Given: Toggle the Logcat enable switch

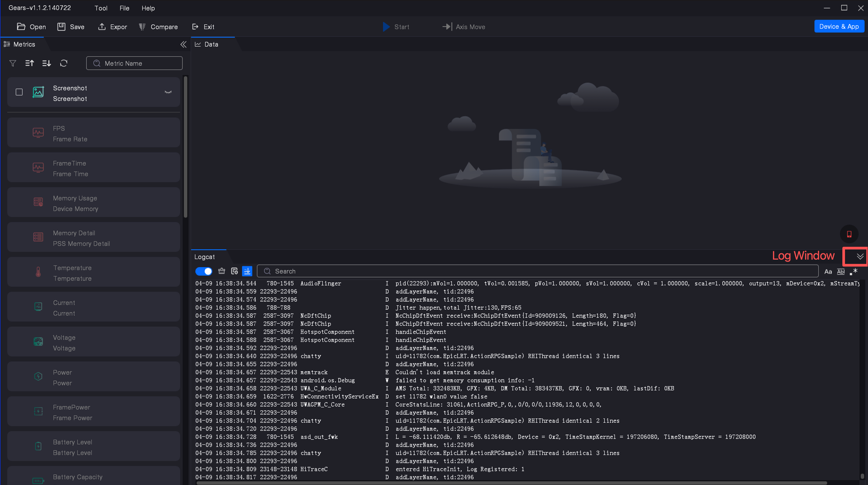Looking at the screenshot, I should [204, 271].
